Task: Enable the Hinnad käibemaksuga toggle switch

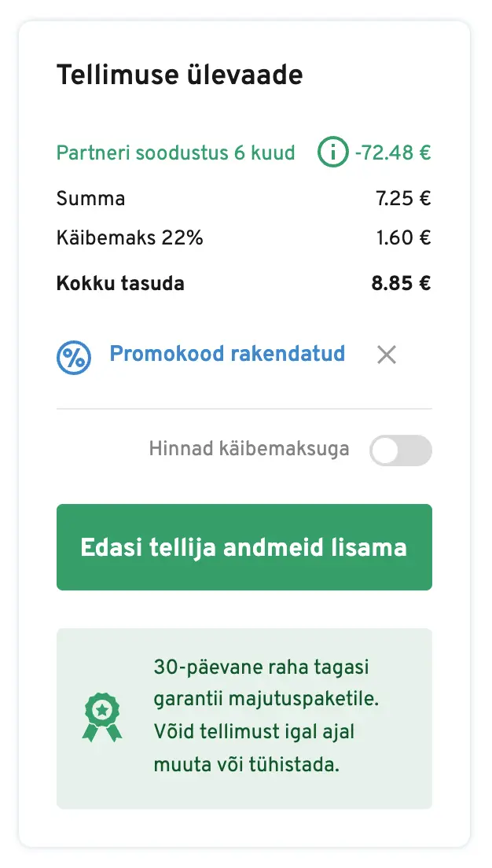Action: point(401,451)
